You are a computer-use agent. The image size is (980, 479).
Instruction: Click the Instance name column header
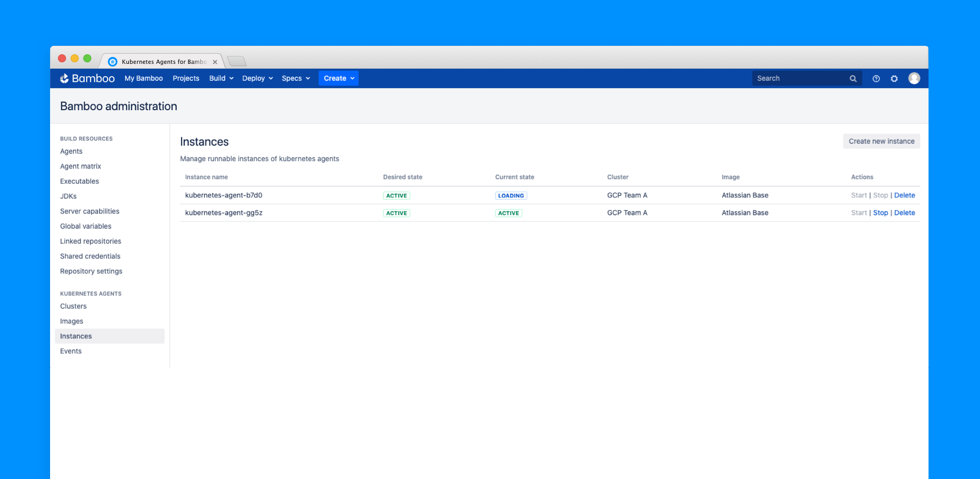click(x=207, y=177)
